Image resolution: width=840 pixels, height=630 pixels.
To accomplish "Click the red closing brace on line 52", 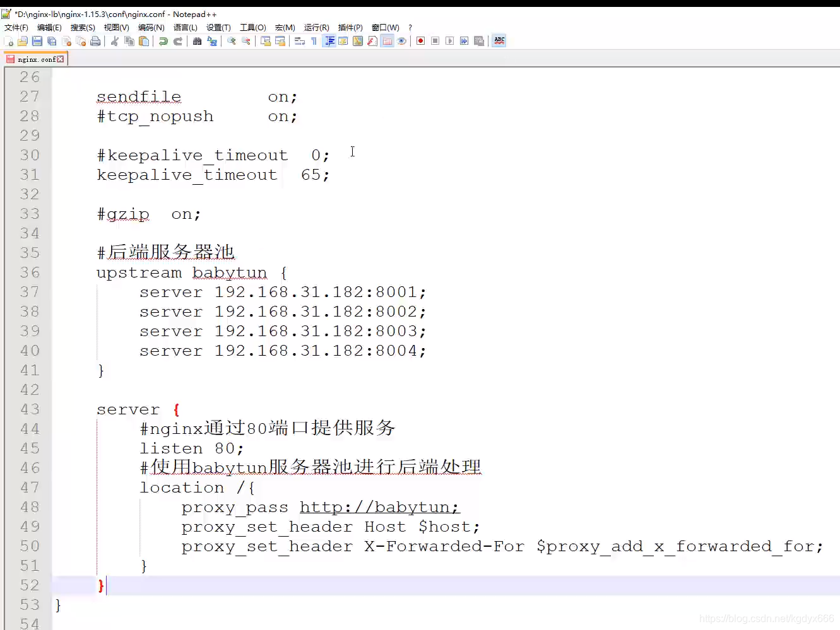I will pos(101,585).
